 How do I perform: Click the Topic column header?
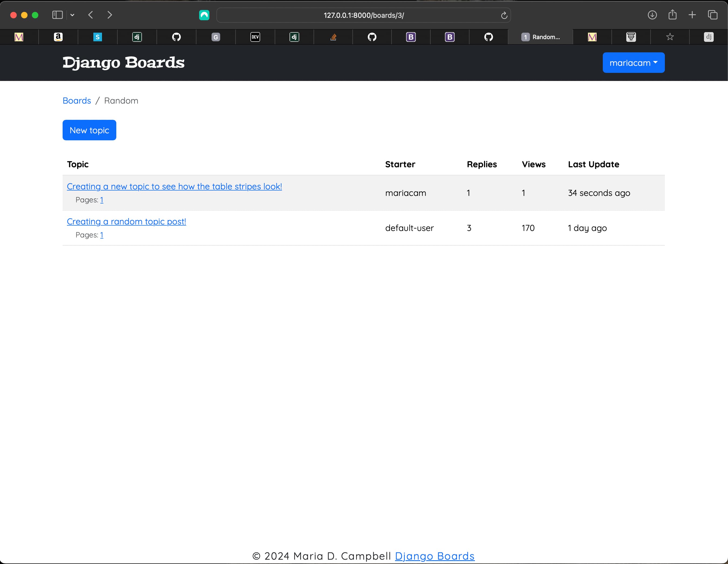pyautogui.click(x=78, y=164)
